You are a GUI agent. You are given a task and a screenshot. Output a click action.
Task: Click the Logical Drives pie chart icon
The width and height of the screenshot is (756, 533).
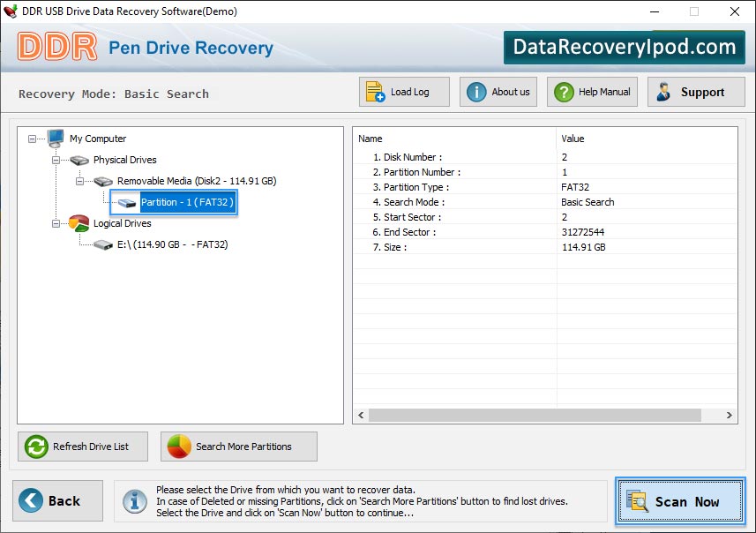pos(79,223)
